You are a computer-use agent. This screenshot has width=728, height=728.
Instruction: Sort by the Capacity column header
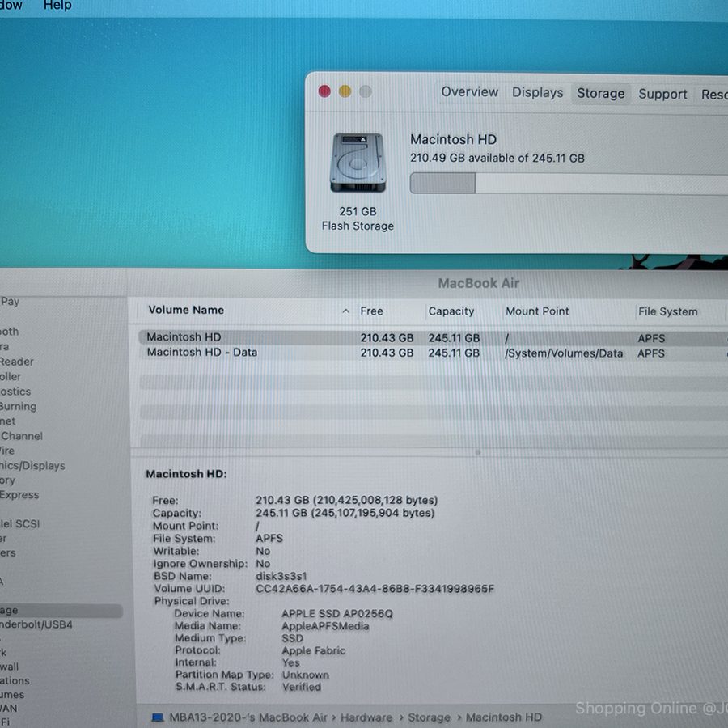pos(451,311)
